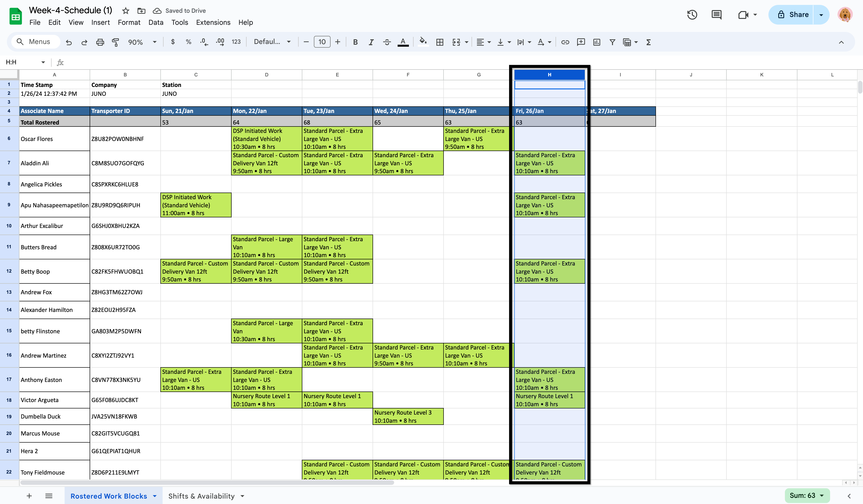Click the Merge cells icon
Screen dimensions: 863x504
point(456,42)
